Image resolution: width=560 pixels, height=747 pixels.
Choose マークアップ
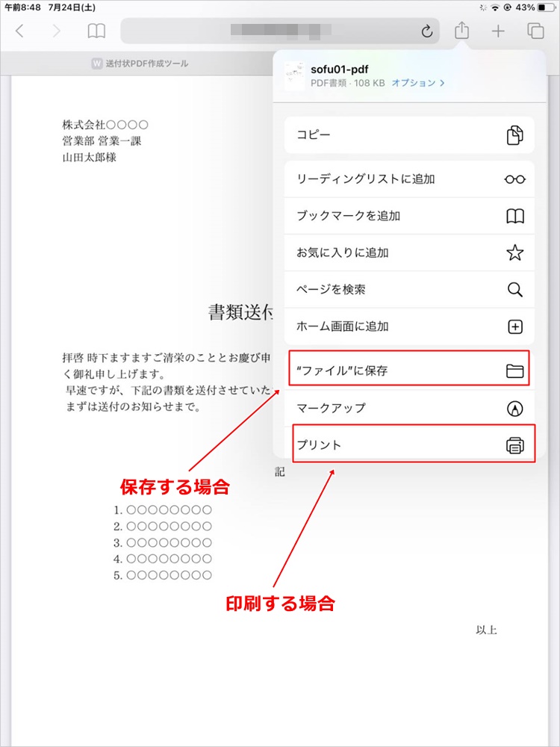(409, 408)
